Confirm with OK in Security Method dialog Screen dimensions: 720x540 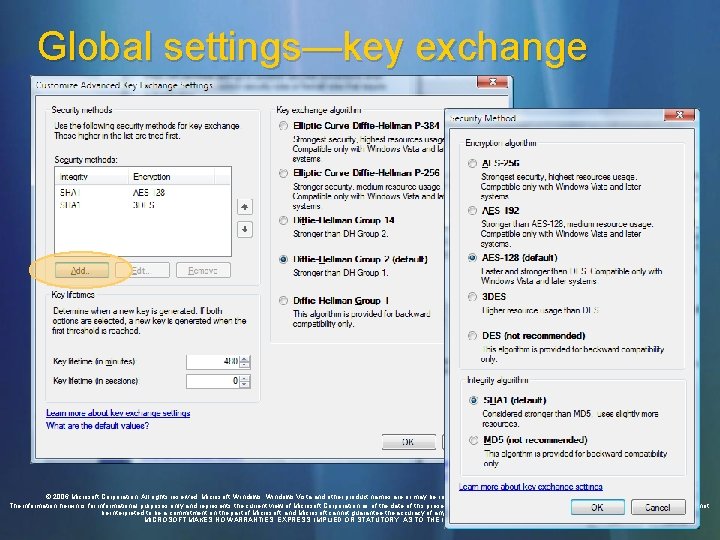597,507
